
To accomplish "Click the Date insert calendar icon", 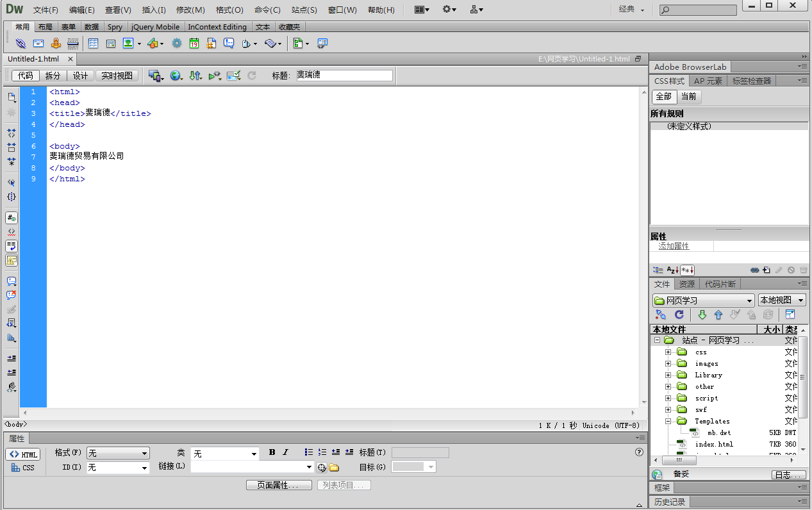I will click(x=194, y=44).
